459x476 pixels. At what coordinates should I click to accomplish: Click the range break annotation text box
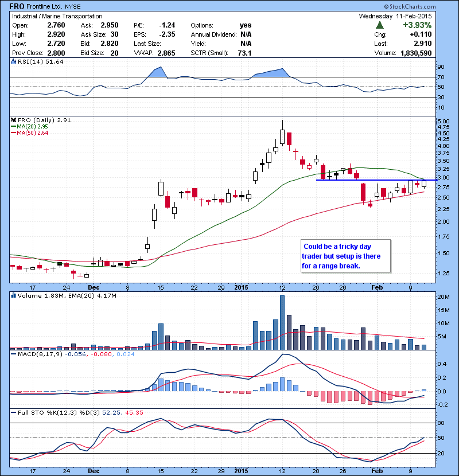pos(345,256)
